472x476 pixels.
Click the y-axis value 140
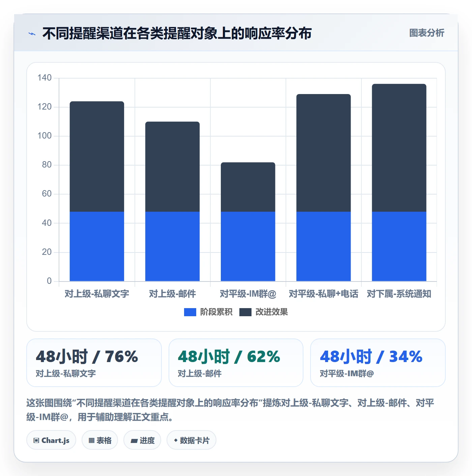(x=45, y=78)
